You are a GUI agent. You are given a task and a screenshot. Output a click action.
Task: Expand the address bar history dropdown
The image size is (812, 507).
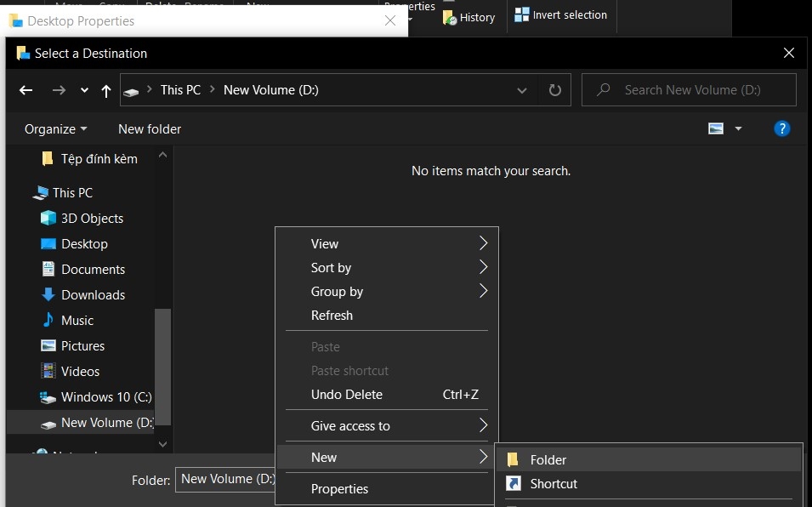(x=522, y=91)
